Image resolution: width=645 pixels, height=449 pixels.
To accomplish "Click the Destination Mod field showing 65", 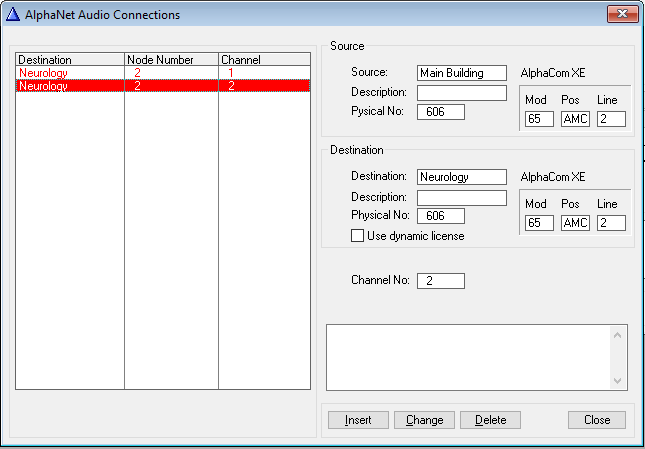I will 539,223.
